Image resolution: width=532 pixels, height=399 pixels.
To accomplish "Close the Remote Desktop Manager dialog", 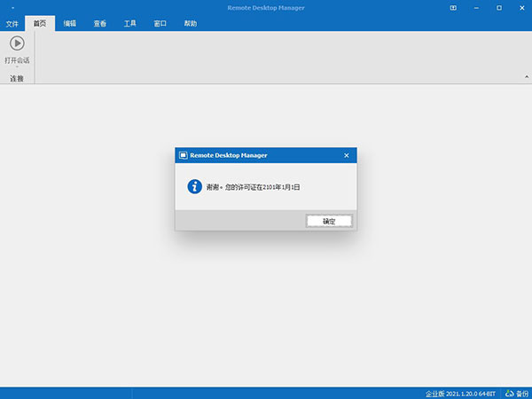I will pyautogui.click(x=347, y=155).
